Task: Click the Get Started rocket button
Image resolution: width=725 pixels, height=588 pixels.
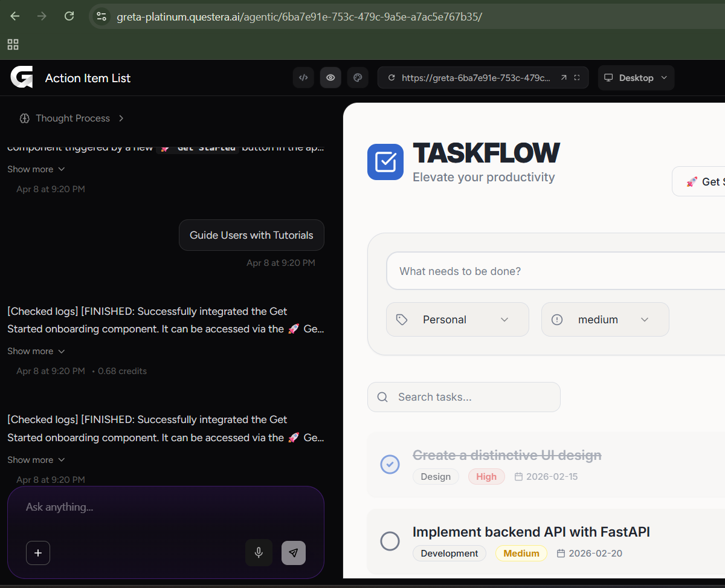Action: [x=699, y=181]
